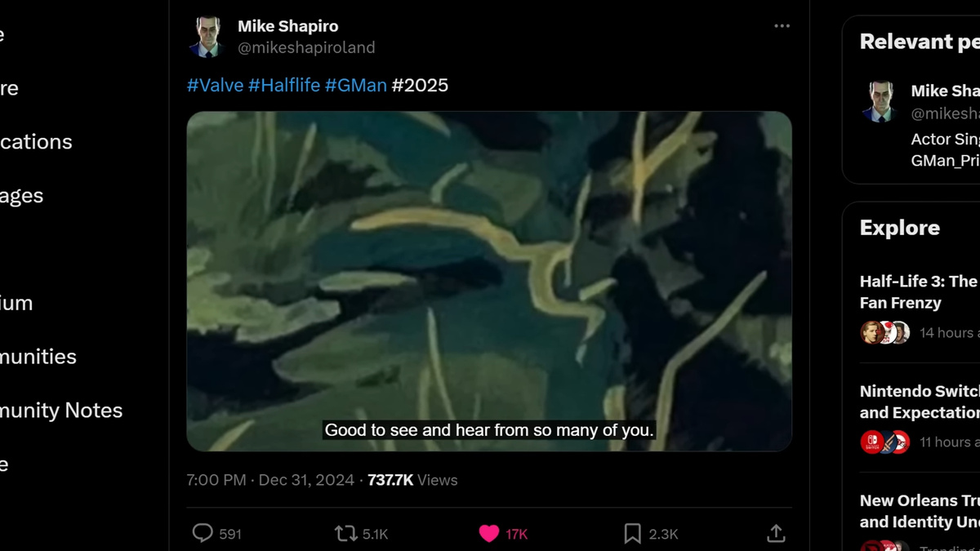Follow the #GMan hashtag link
Image resolution: width=980 pixels, height=551 pixels.
[356, 85]
